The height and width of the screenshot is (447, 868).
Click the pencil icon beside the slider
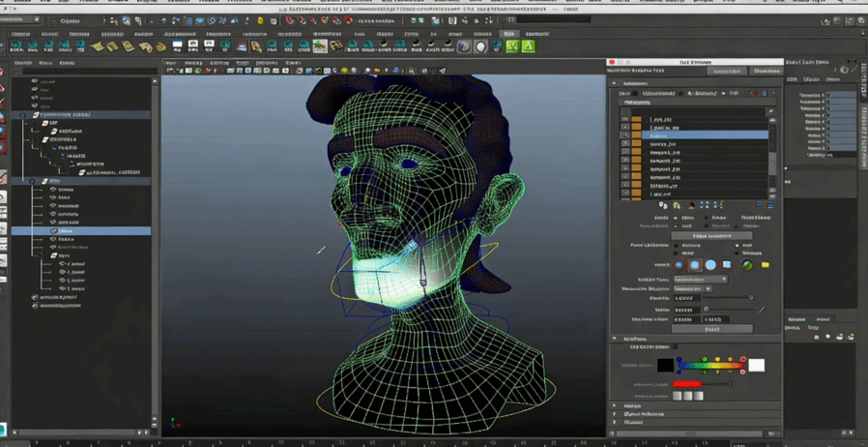762,310
